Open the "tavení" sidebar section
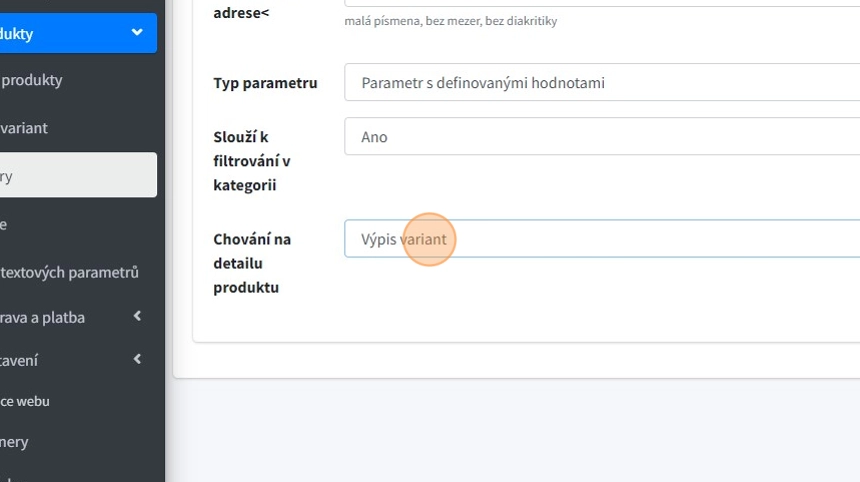The height and width of the screenshot is (482, 860). (x=19, y=360)
